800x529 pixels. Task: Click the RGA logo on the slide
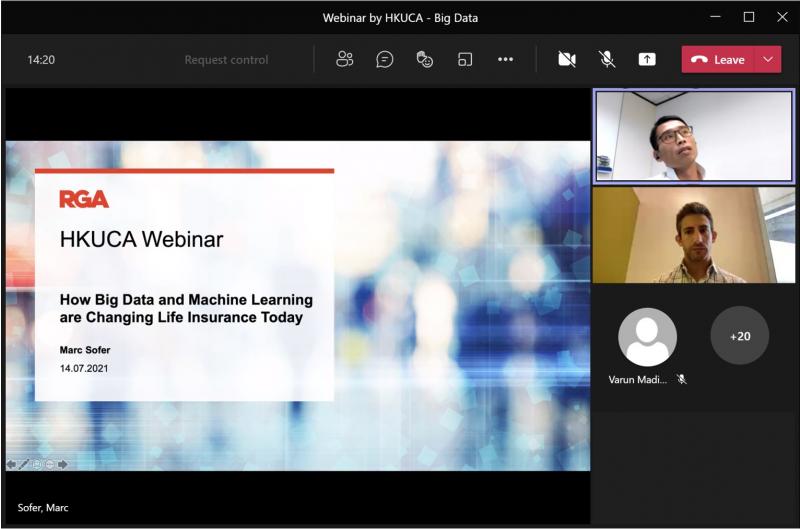(x=84, y=199)
